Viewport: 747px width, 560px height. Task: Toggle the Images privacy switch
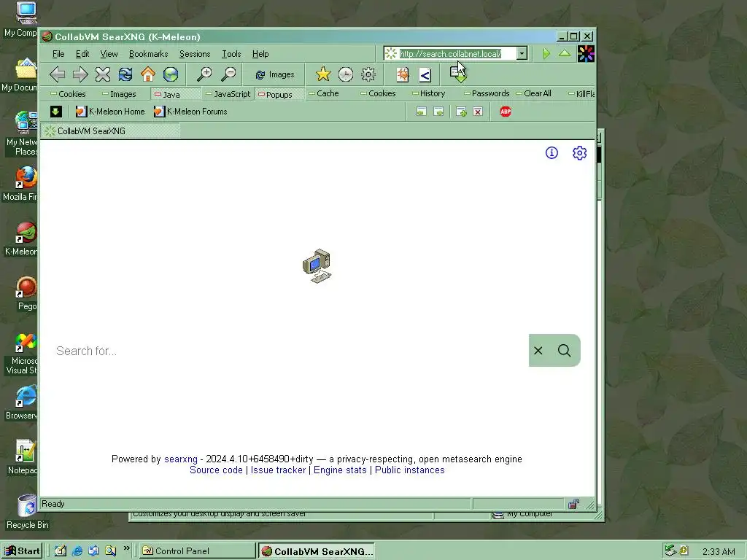pos(120,94)
